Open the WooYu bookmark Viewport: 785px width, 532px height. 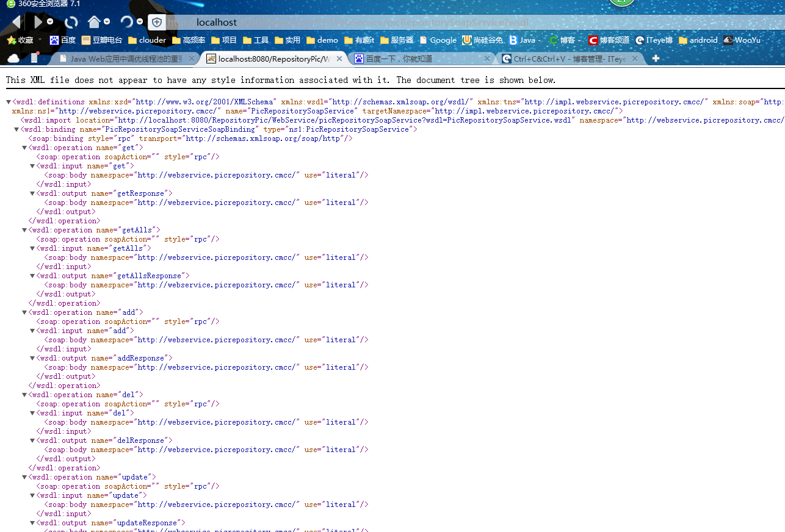point(742,40)
